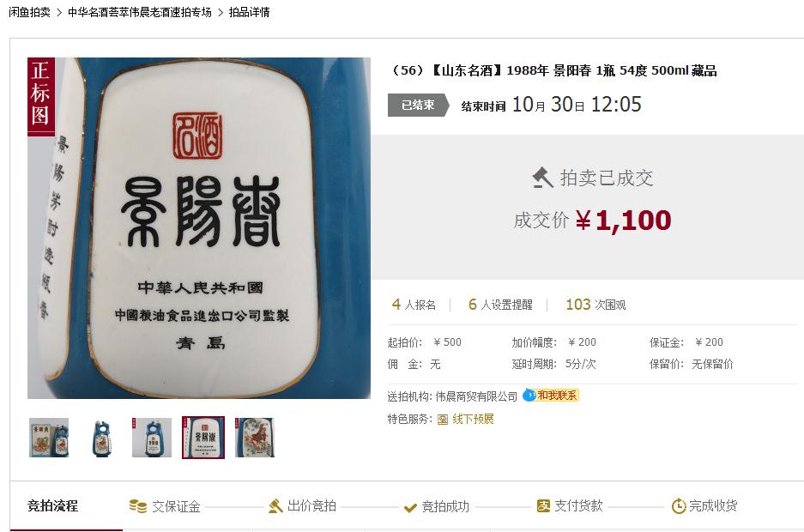This screenshot has width=804, height=532.
Task: Click the coins icon for 交保证金
Action: pyautogui.click(x=137, y=506)
